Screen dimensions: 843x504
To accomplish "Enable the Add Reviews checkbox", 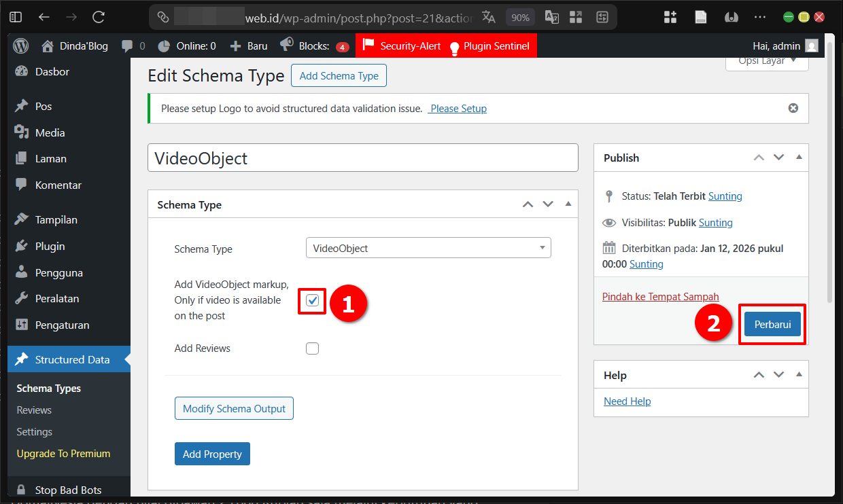I will [312, 348].
